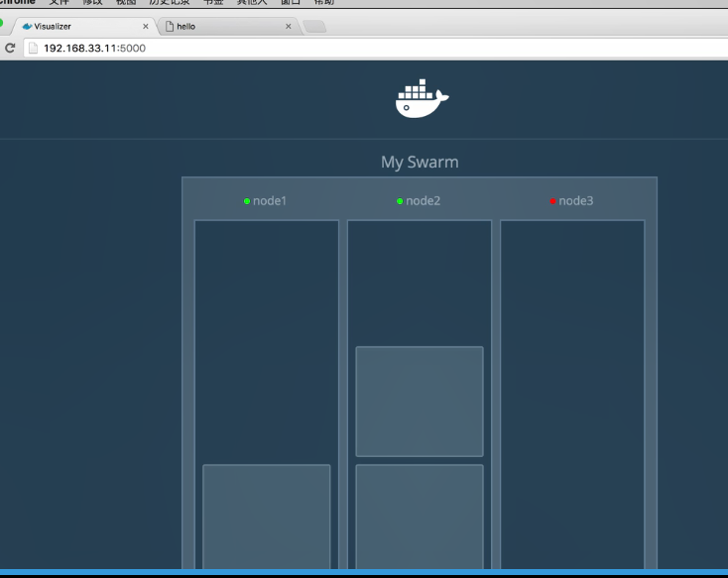
Task: Click the Docker favicon on Visualizer tab
Action: coord(28,27)
